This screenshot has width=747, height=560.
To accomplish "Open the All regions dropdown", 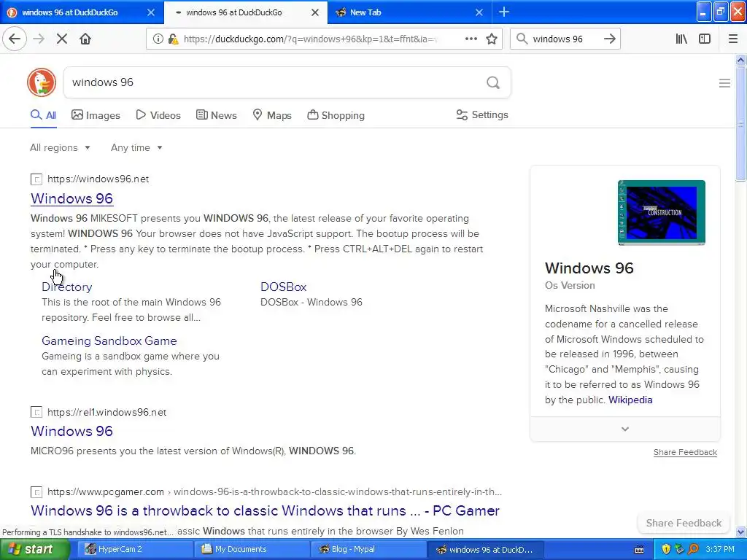I will pos(60,147).
